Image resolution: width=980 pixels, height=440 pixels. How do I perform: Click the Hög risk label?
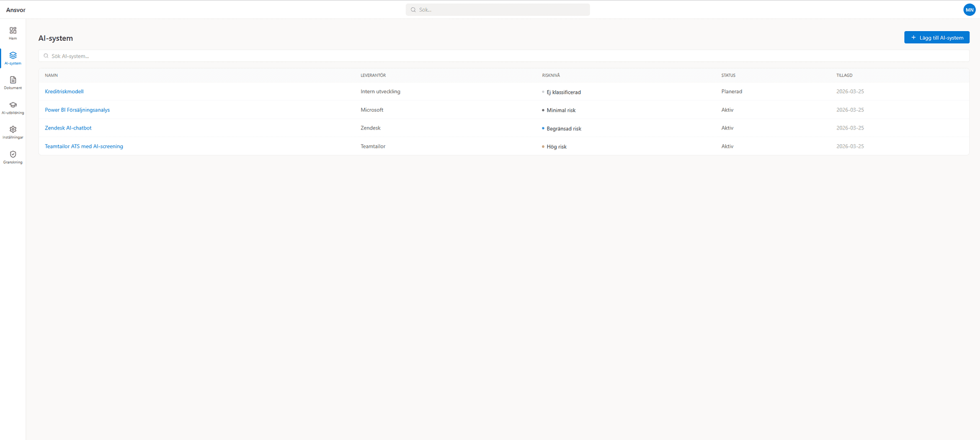tap(556, 147)
